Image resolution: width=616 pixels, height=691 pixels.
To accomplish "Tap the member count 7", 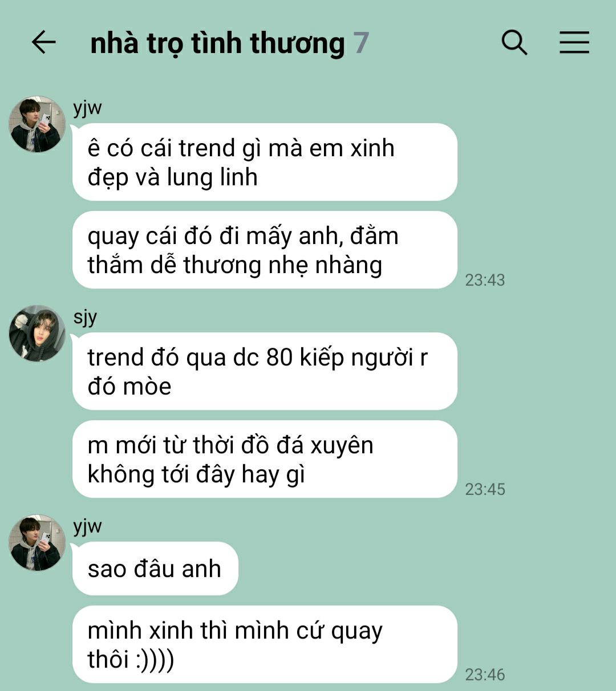I will pyautogui.click(x=361, y=44).
